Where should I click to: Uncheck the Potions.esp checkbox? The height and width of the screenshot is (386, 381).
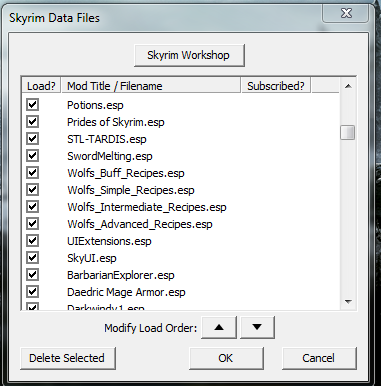32,105
